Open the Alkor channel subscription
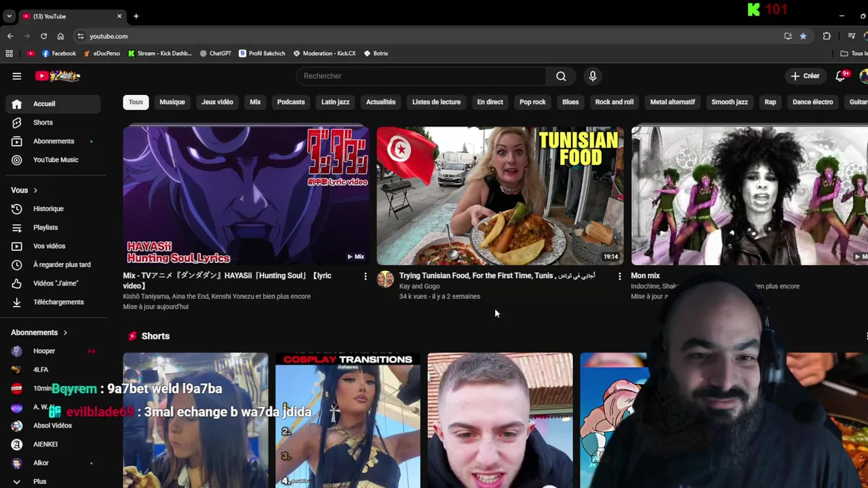This screenshot has width=868, height=488. (x=54, y=463)
